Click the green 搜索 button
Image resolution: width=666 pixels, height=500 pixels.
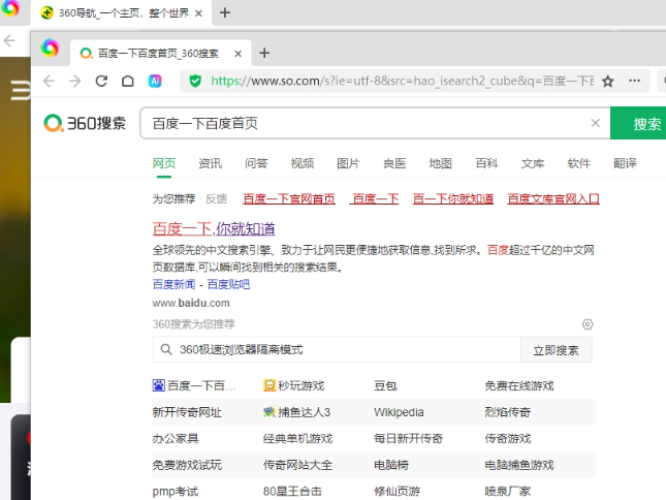tap(638, 123)
